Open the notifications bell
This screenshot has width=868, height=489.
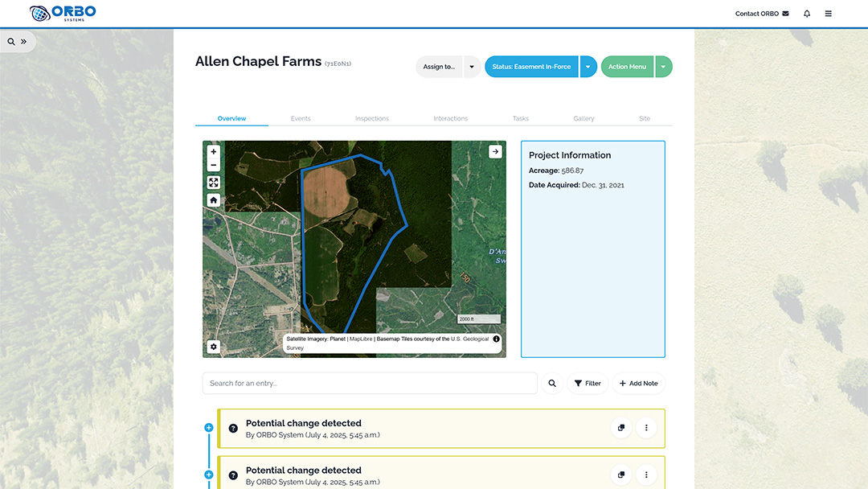click(x=807, y=14)
